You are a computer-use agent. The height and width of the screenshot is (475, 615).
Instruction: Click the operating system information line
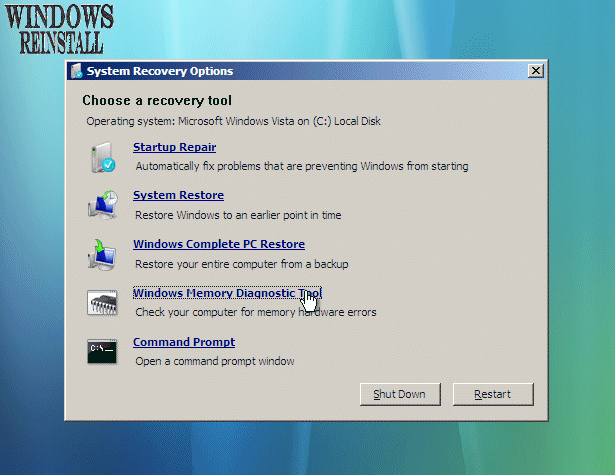click(x=233, y=121)
